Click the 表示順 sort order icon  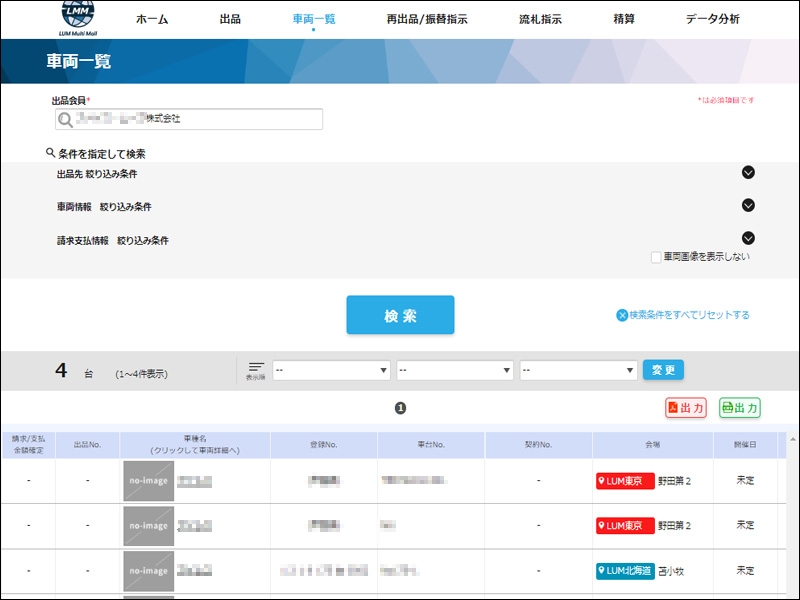coord(256,370)
